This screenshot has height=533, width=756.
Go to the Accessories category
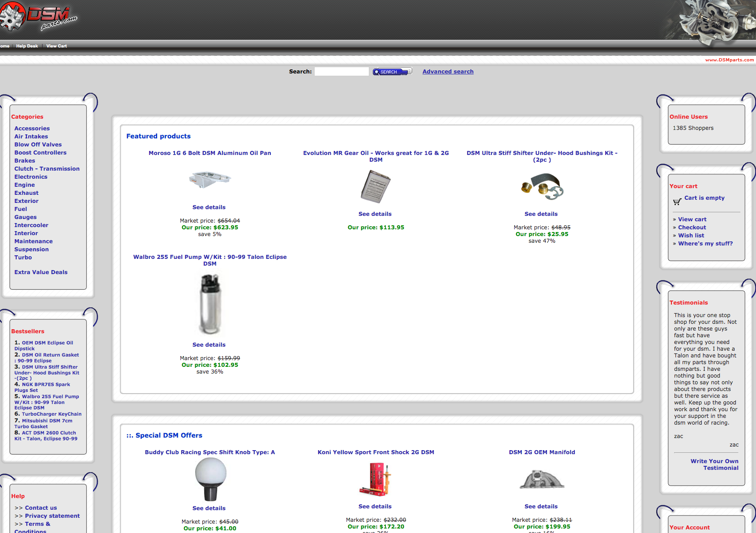[32, 129]
